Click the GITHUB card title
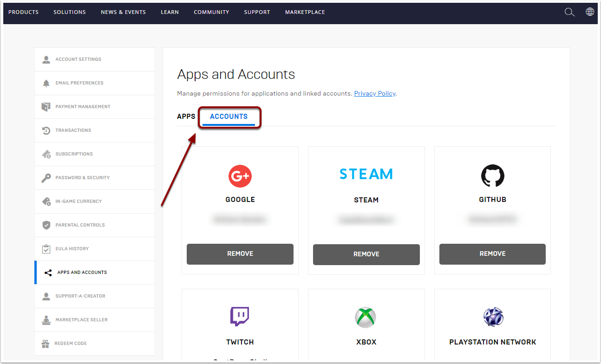The height and width of the screenshot is (364, 601). [493, 200]
